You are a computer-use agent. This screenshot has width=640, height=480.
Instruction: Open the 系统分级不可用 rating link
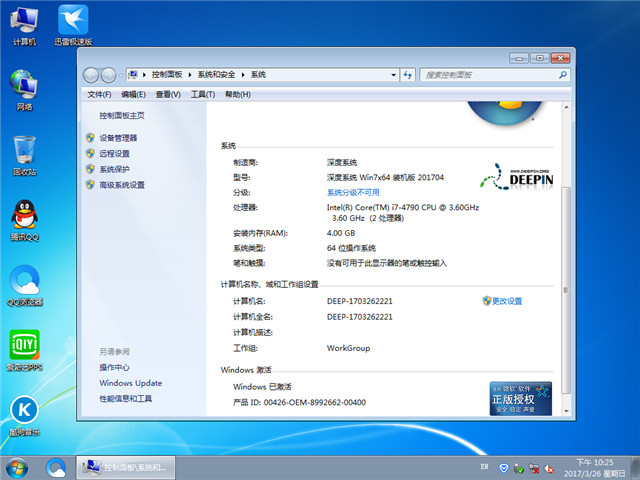click(x=353, y=192)
